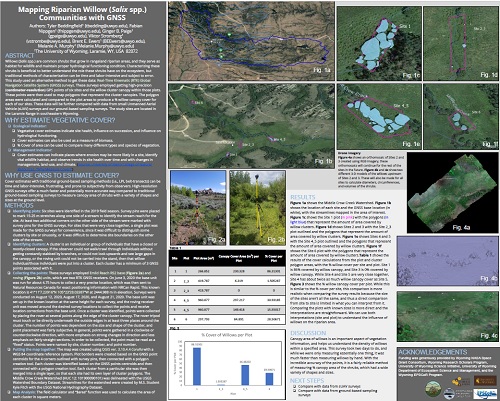Image resolution: width=500 pixels, height=401 pixels.
Task: Click the plot 6 bar in the chart
Action: pyautogui.click(x=269, y=379)
